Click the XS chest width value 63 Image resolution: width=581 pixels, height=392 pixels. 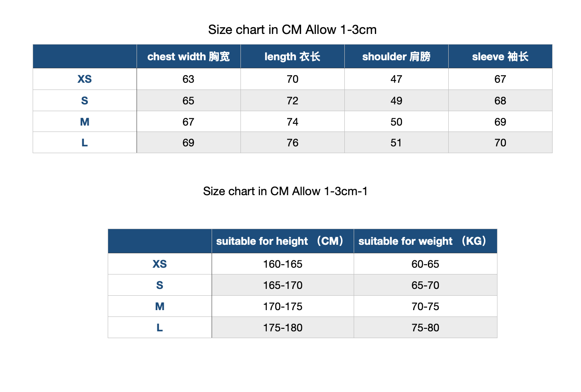click(x=189, y=79)
